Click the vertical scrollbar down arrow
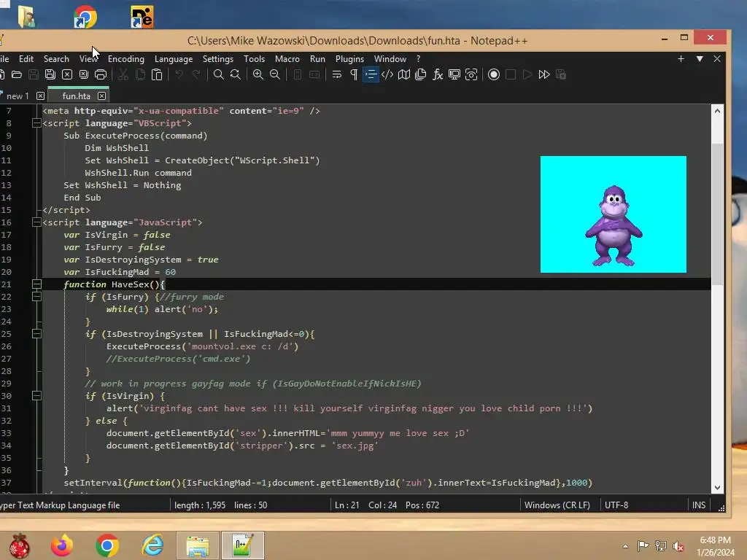 click(718, 488)
